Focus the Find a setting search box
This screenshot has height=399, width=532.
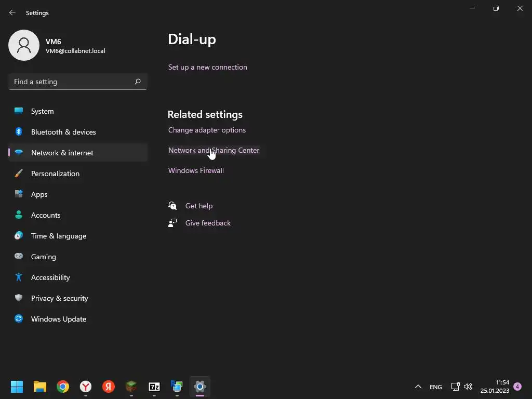pos(78,82)
